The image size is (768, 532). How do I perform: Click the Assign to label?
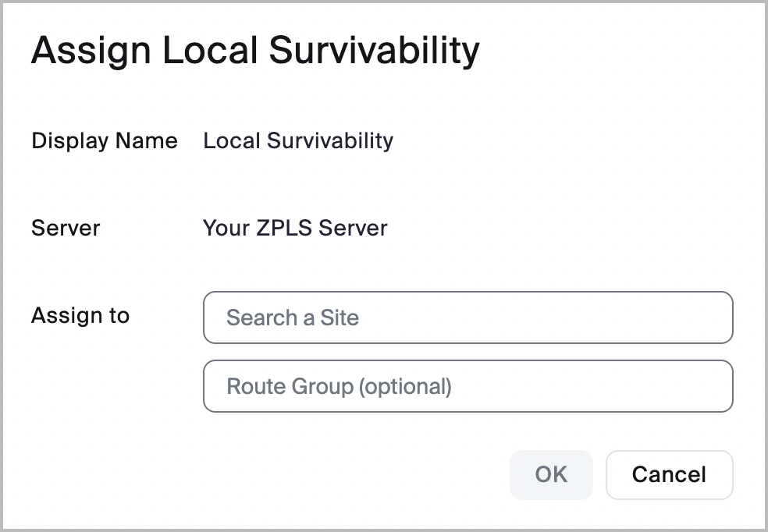(x=80, y=316)
